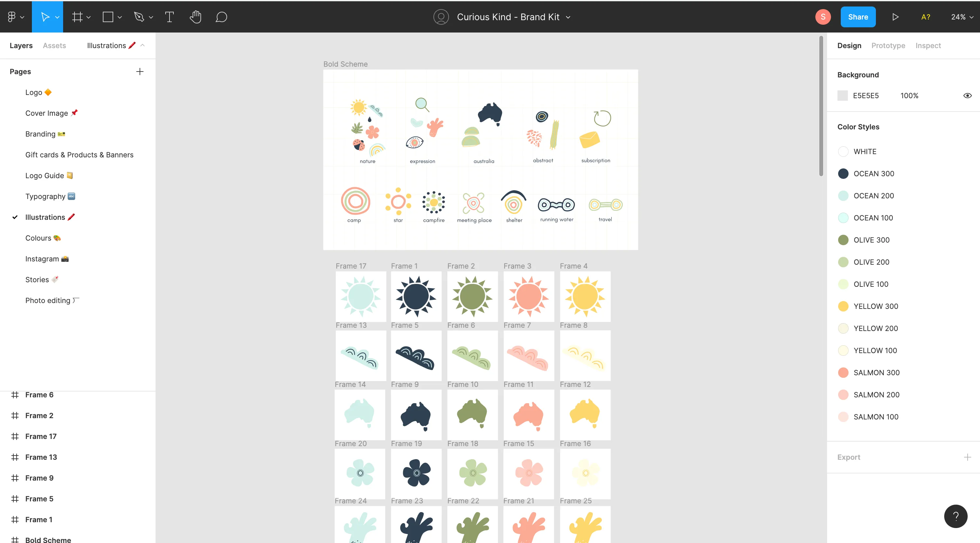The width and height of the screenshot is (980, 543).
Task: Click the user avatar S
Action: point(823,17)
